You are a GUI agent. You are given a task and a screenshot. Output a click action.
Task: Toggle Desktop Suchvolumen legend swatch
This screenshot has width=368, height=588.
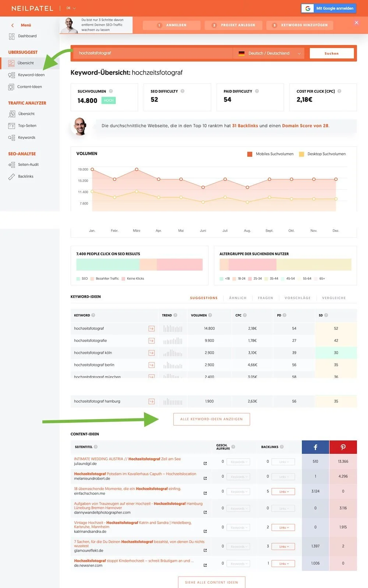301,154
